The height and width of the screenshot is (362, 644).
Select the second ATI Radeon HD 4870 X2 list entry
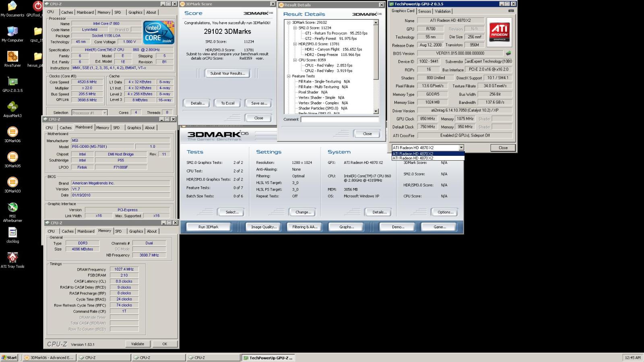(428, 158)
